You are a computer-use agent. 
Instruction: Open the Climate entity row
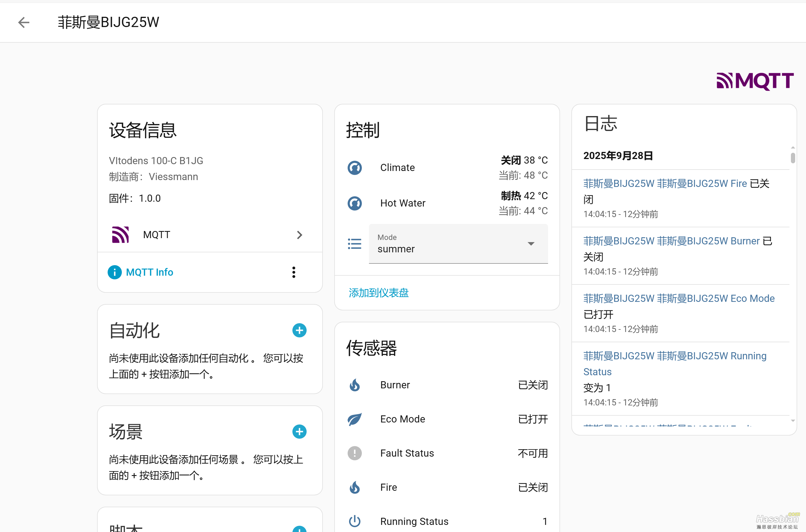tap(447, 168)
